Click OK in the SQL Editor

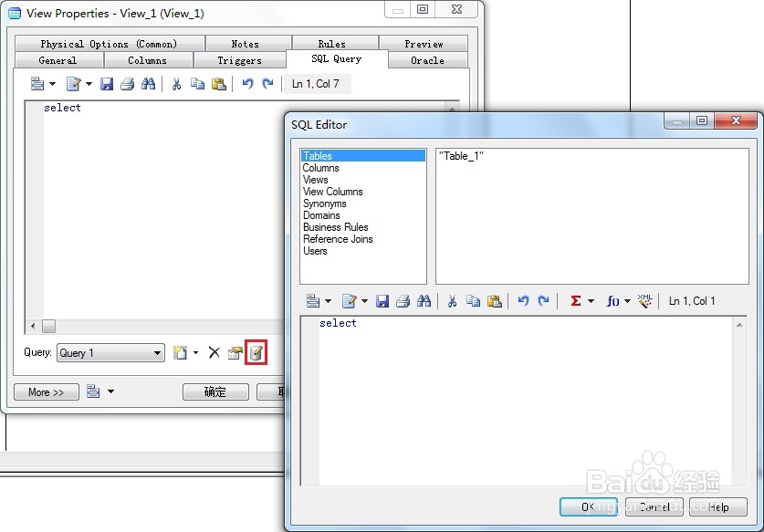[589, 506]
